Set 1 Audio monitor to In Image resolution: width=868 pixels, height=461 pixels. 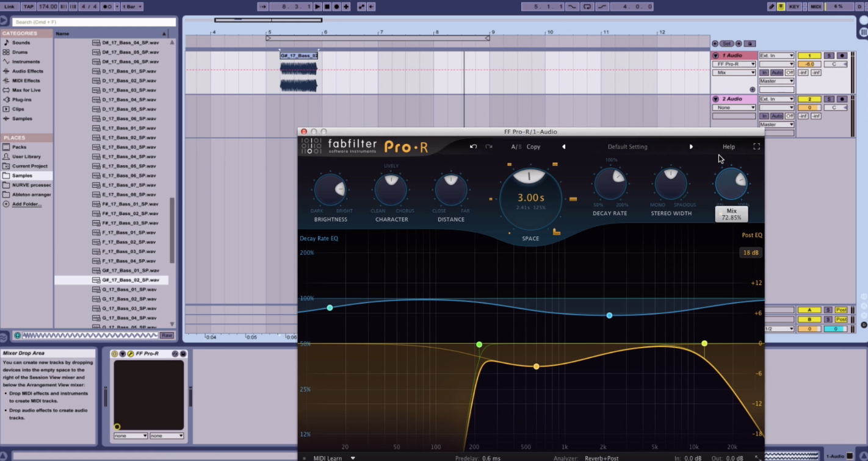click(764, 73)
